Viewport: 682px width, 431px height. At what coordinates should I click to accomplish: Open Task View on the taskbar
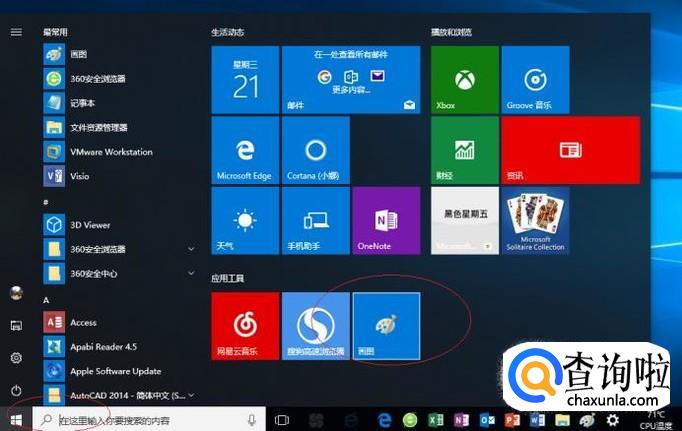(282, 420)
